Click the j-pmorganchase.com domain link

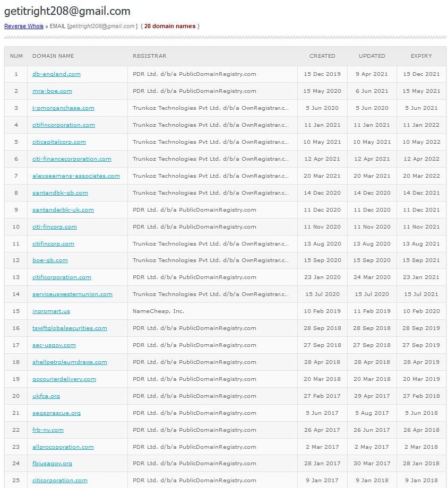pos(63,108)
